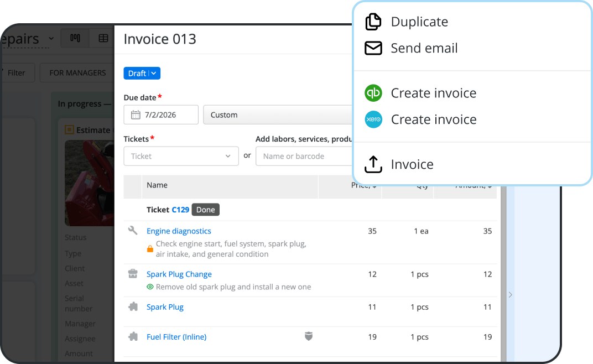Click the price 35 for Engine diagnostics
This screenshot has height=364, width=593.
pos(372,231)
